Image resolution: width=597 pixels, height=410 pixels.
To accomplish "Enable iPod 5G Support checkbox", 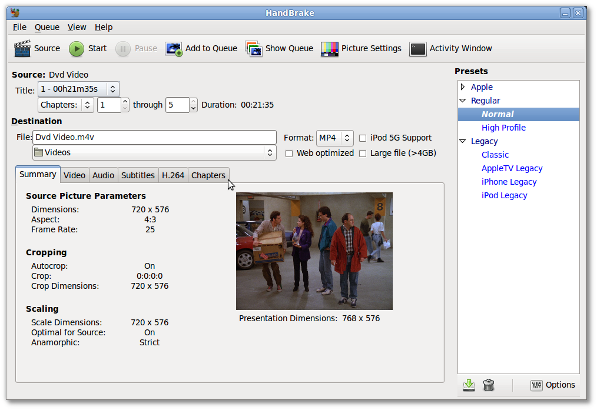I will 362,138.
